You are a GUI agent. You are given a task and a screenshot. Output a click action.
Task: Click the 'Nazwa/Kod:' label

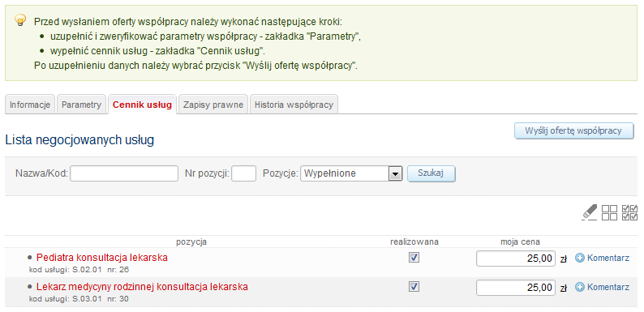point(41,173)
